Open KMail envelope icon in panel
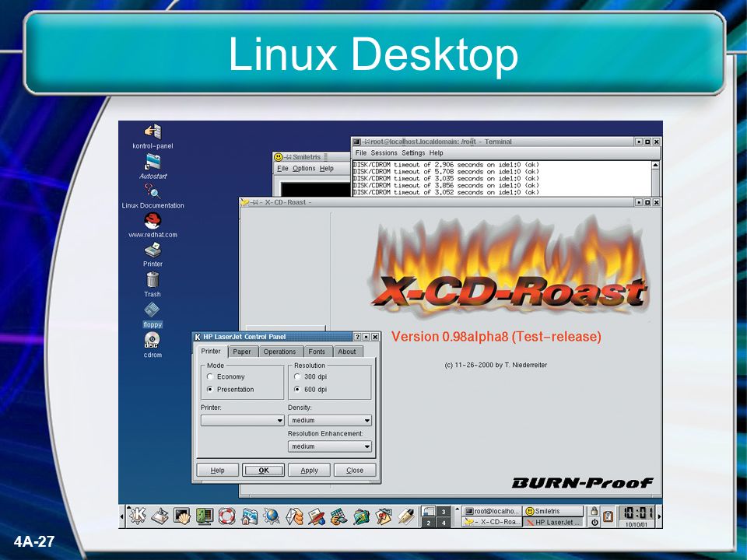Viewport: 747px width, 560px height. click(294, 516)
